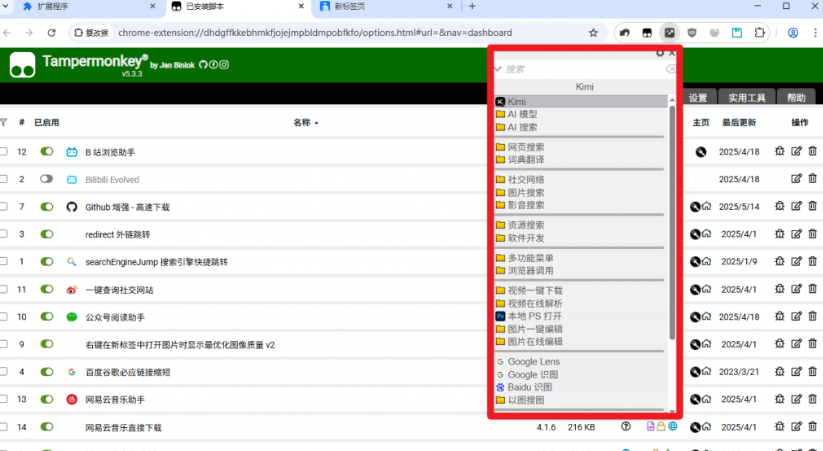Sort the table by 最后更新 column

coord(739,123)
